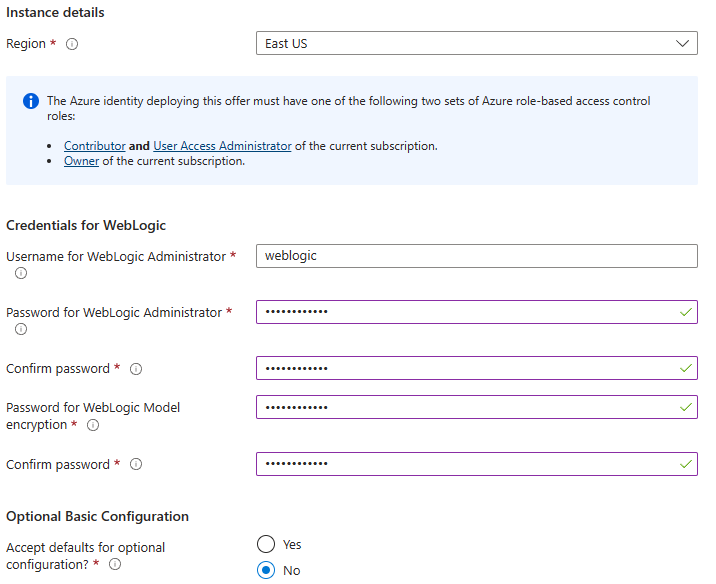Click info icon beside second Confirm password

click(x=136, y=465)
